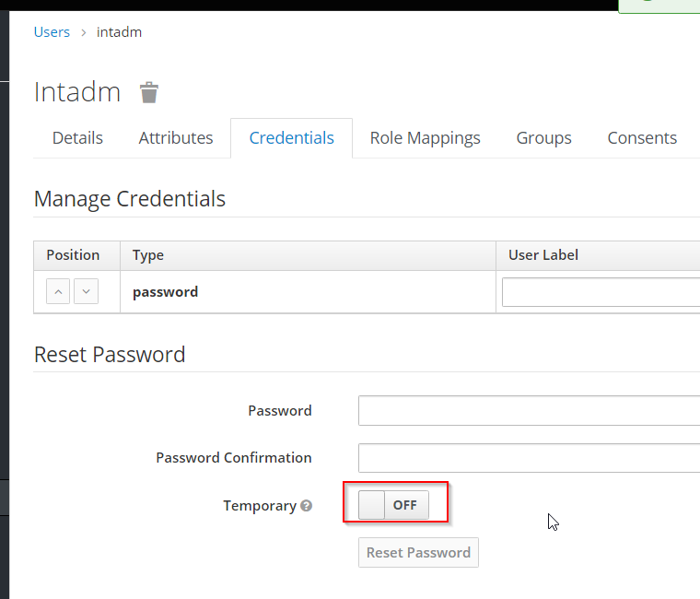Select the Credentials tab

tap(291, 138)
